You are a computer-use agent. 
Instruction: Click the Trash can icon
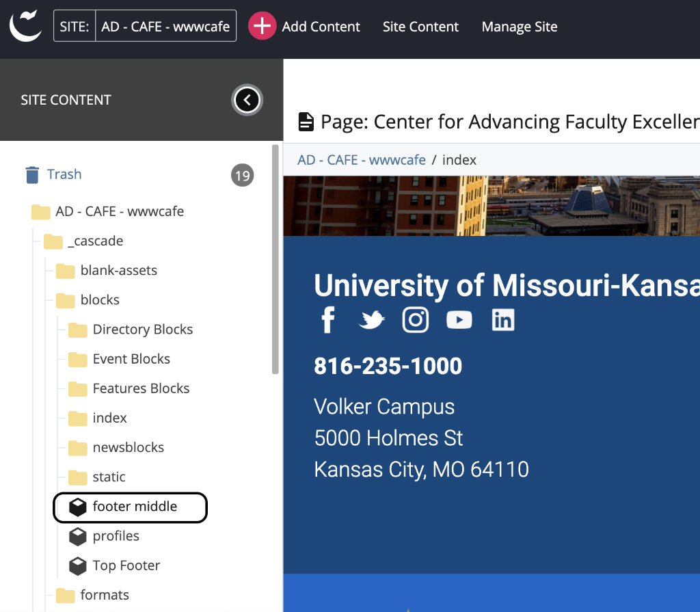point(32,174)
